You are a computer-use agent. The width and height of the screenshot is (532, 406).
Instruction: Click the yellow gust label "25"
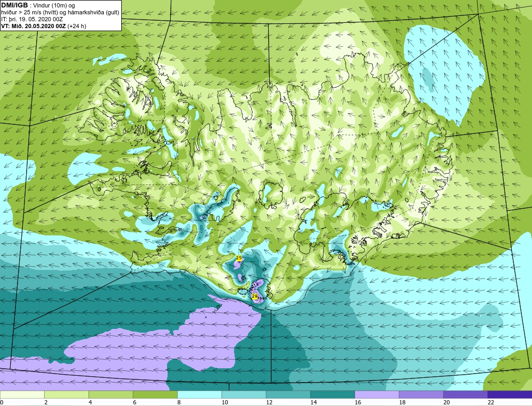tap(238, 258)
